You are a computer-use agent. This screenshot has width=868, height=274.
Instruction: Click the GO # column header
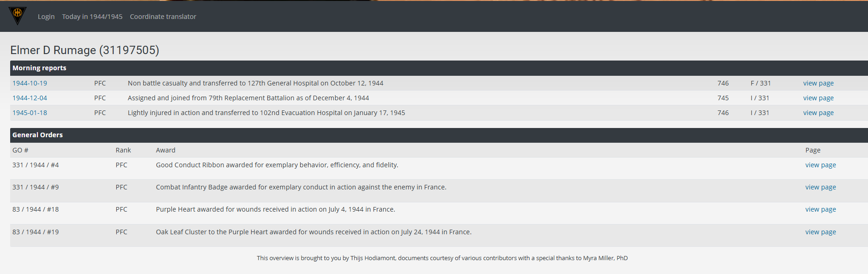(20, 150)
